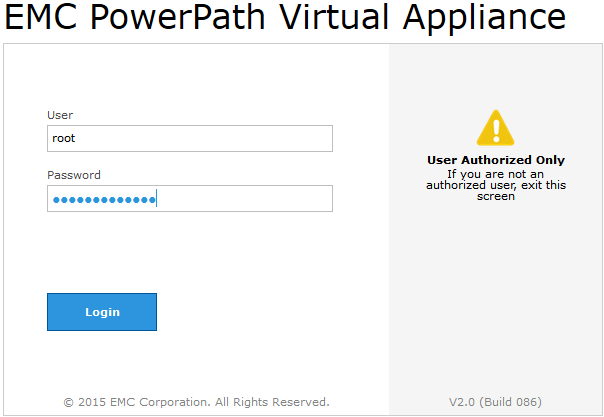Click the 'root' text in User field

pyautogui.click(x=63, y=139)
